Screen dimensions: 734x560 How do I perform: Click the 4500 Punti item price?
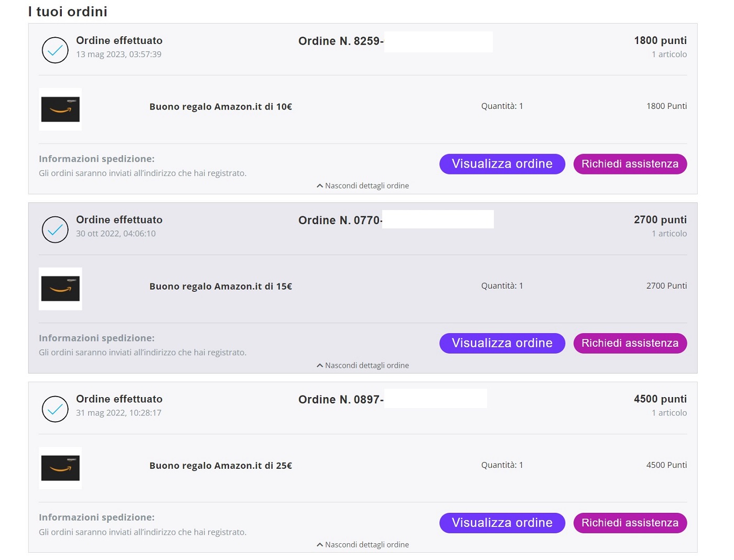(666, 465)
